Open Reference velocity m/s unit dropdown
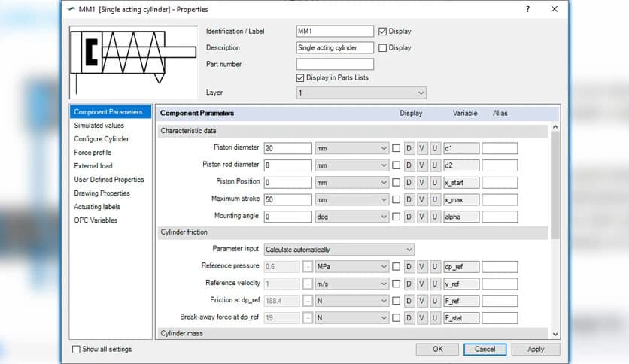Screen dimensions: 629x364 352,284
